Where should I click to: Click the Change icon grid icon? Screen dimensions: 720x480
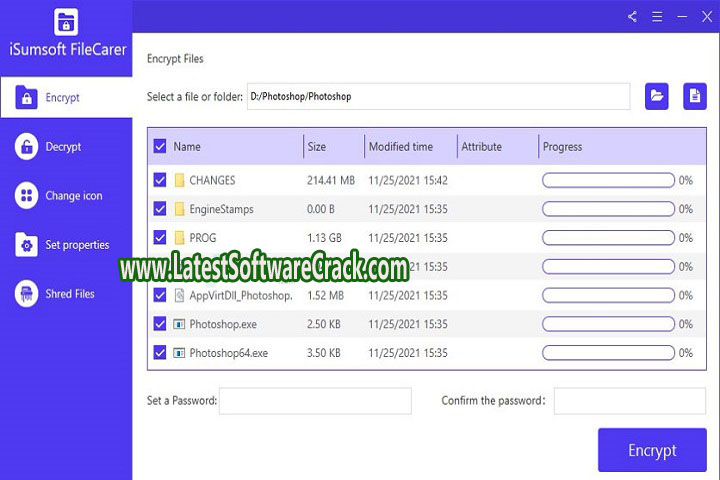pyautogui.click(x=26, y=196)
